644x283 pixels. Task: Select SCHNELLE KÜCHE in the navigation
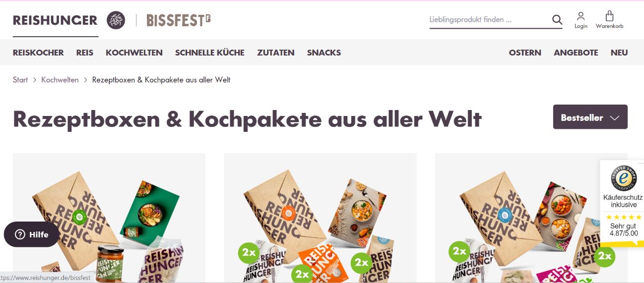click(x=210, y=53)
